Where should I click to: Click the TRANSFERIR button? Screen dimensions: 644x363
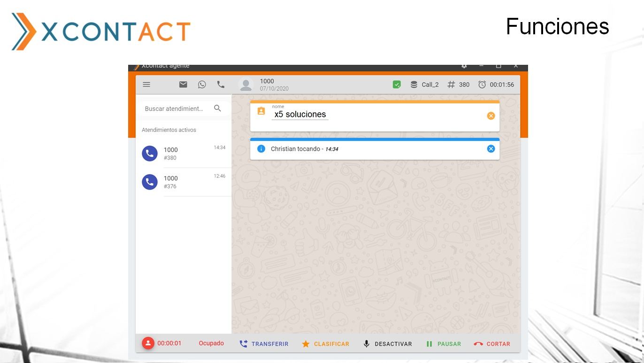click(x=264, y=344)
